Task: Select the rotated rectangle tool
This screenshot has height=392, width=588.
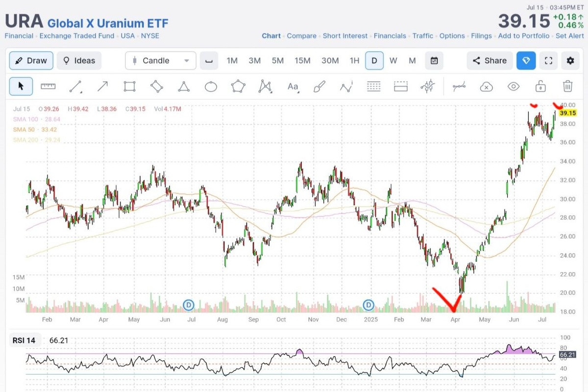Action: 157,87
